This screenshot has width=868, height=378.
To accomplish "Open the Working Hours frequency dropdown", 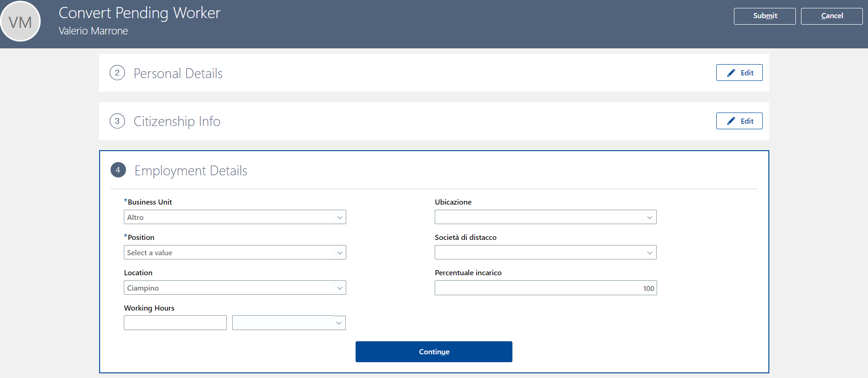I will (289, 323).
